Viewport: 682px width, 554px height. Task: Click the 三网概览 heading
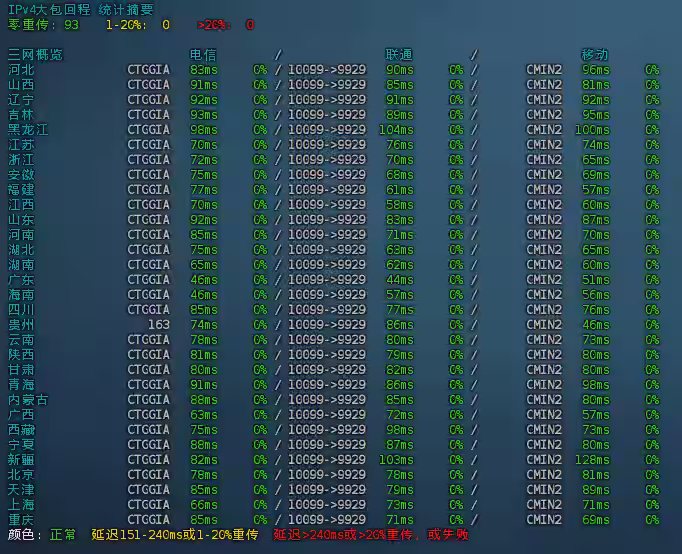tap(35, 55)
